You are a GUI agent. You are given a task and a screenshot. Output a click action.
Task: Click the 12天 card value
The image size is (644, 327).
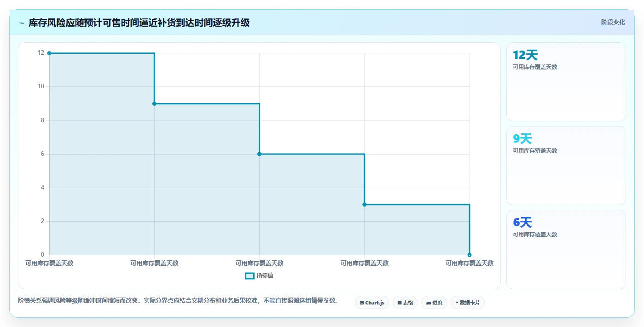point(525,55)
